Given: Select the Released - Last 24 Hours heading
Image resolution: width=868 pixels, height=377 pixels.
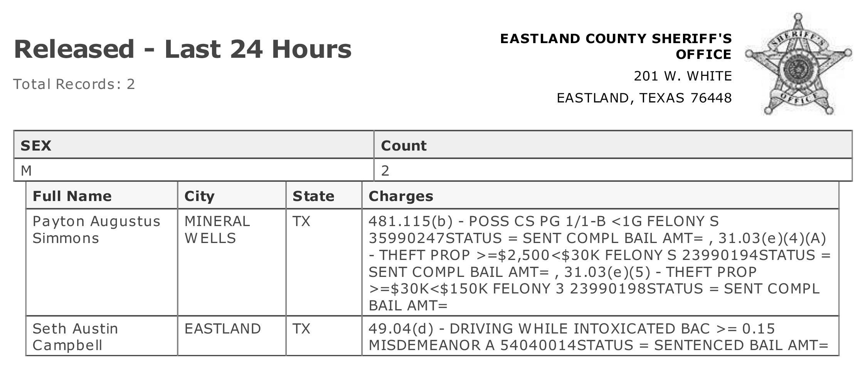Looking at the screenshot, I should 183,49.
